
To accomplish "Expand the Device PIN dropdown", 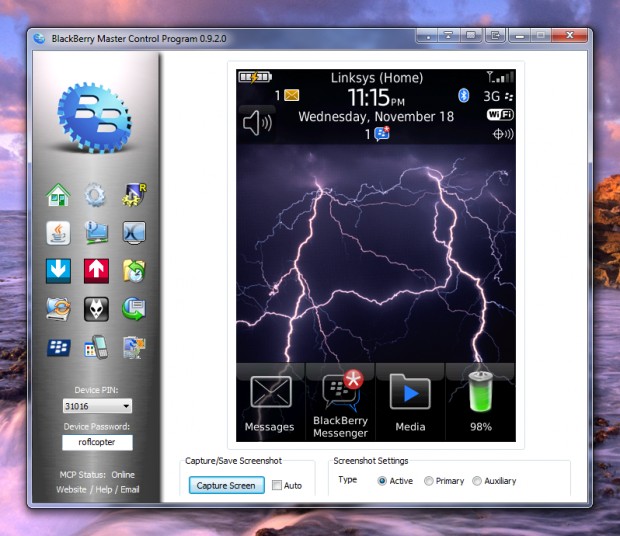I will click(x=126, y=406).
